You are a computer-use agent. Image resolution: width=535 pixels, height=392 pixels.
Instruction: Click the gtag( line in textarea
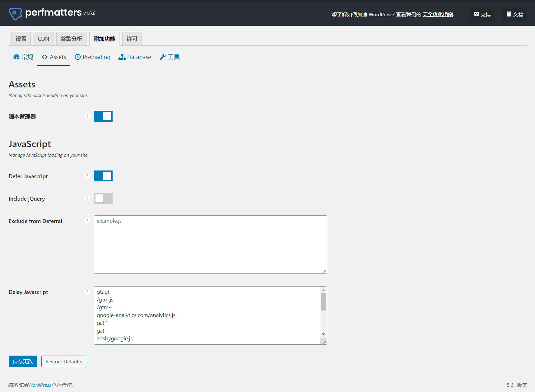(103, 292)
